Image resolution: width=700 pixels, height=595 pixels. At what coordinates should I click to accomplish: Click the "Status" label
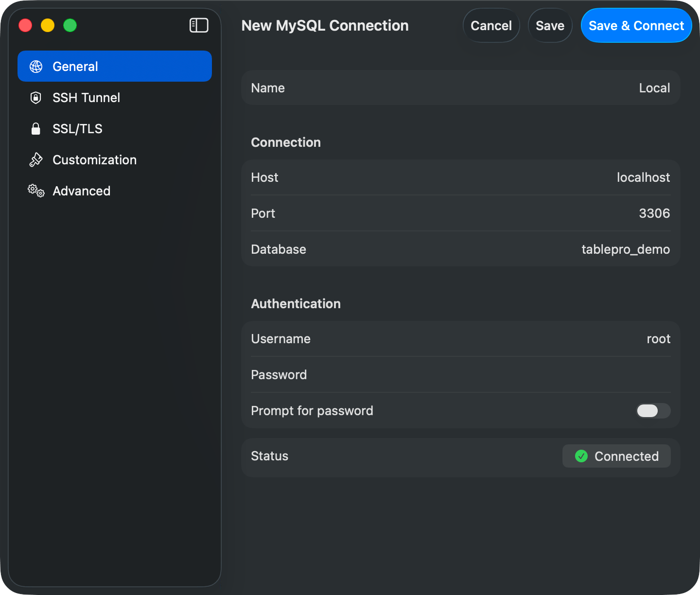click(270, 456)
